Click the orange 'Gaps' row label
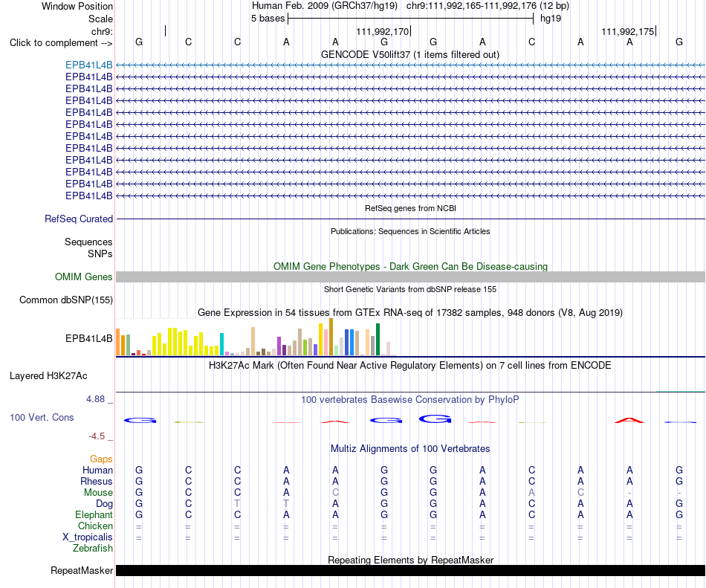The image size is (706, 588). (101, 459)
